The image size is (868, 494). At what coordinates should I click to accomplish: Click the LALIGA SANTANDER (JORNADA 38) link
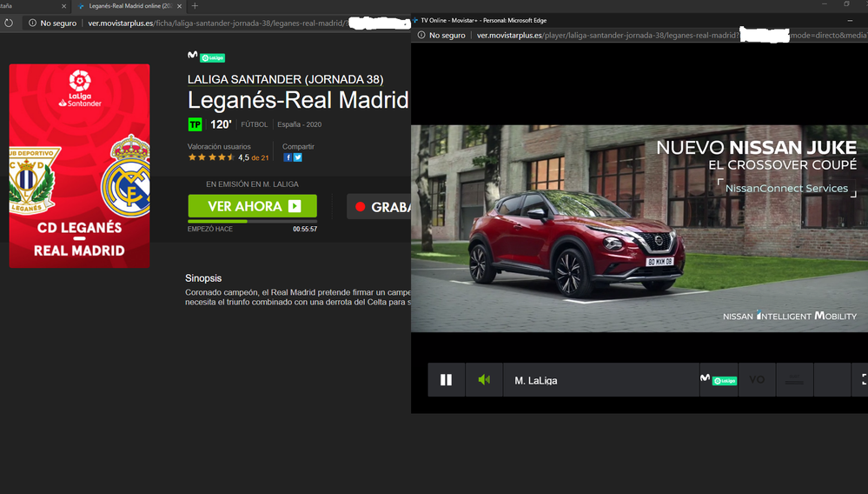pyautogui.click(x=285, y=79)
